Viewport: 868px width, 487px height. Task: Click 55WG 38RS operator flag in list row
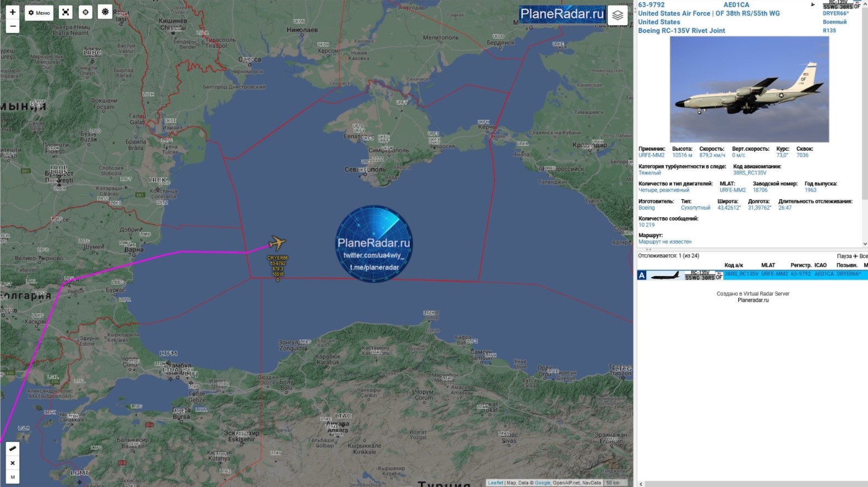(x=704, y=275)
